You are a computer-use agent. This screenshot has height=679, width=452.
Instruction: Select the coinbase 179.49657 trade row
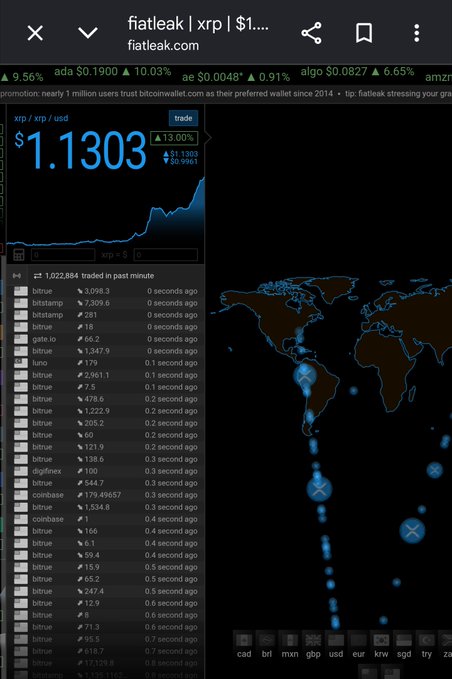point(106,495)
